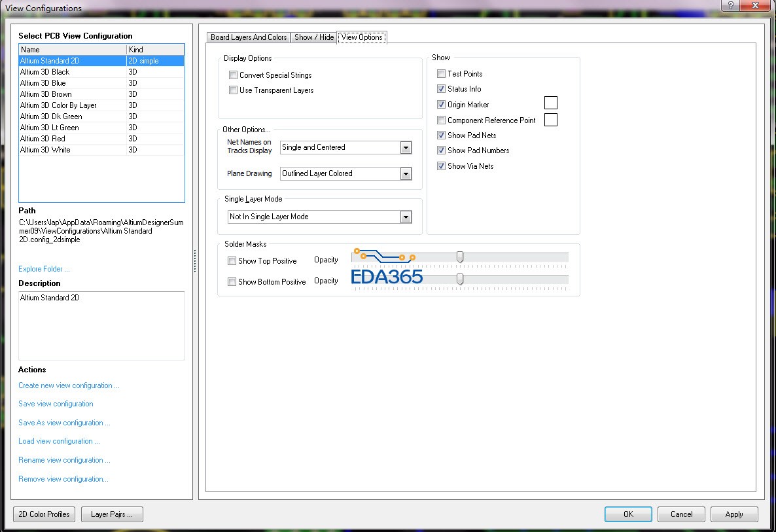The image size is (776, 532).
Task: Close the View Configurations dialog
Action: pos(755,5)
